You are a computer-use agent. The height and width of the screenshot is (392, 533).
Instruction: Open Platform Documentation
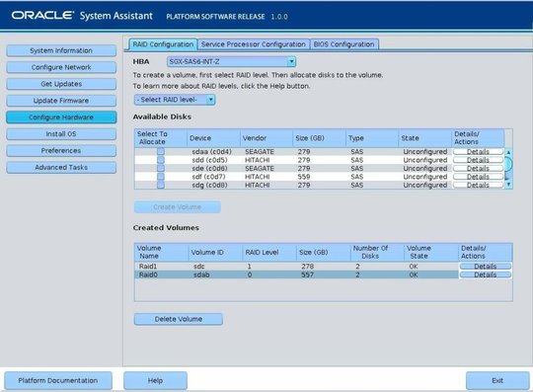[58, 380]
